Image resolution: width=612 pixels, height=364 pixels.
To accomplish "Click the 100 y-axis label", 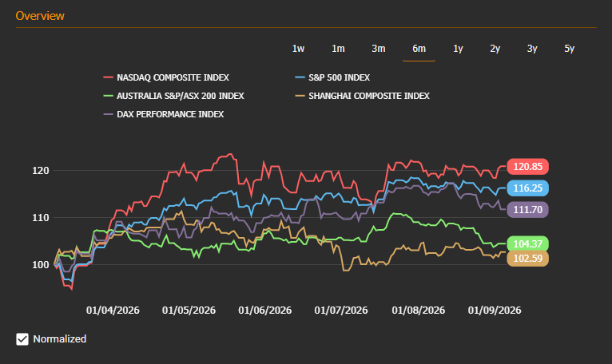I will [x=41, y=264].
